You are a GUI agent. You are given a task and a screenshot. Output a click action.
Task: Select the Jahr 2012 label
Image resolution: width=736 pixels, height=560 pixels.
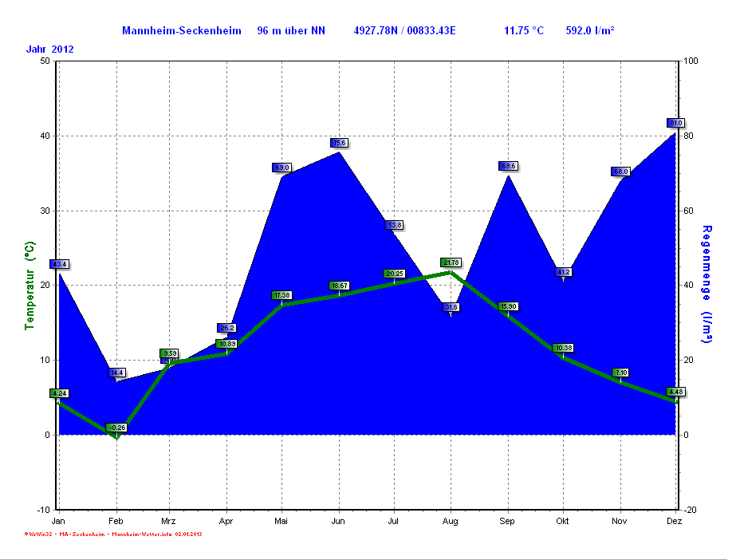click(x=50, y=49)
